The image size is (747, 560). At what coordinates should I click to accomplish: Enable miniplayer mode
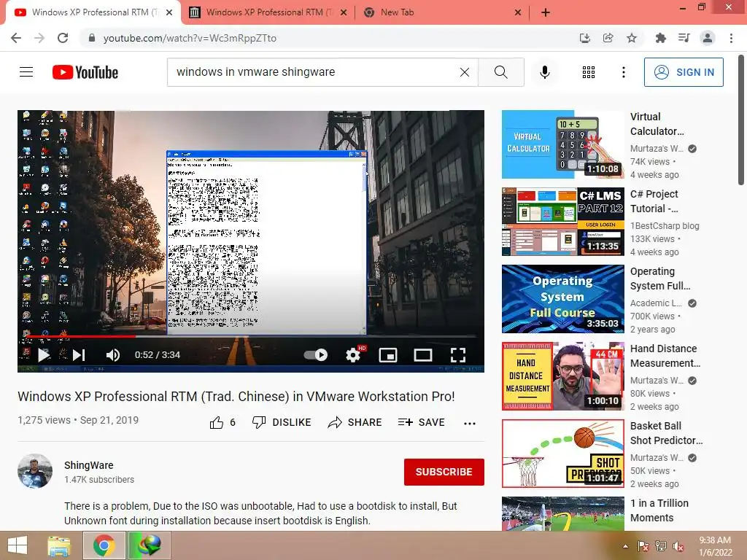388,355
